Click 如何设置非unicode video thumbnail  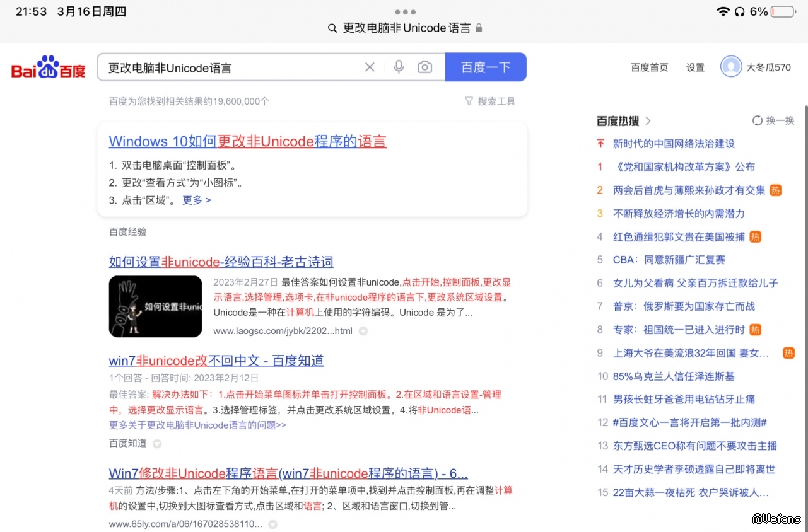pyautogui.click(x=155, y=306)
